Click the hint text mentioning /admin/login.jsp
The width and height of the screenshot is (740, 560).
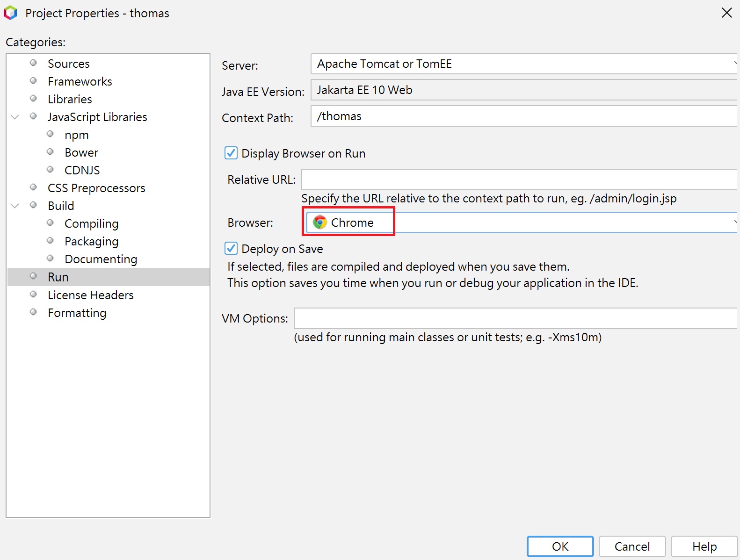coord(489,198)
